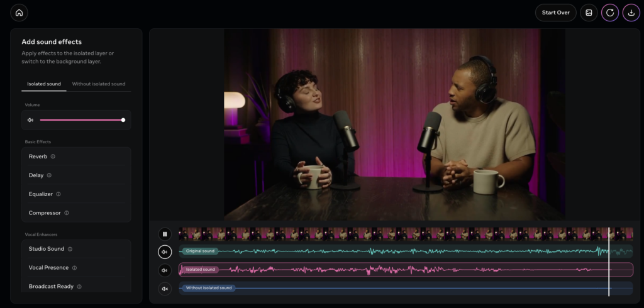Click the info icon next to Equalizer

click(x=58, y=194)
